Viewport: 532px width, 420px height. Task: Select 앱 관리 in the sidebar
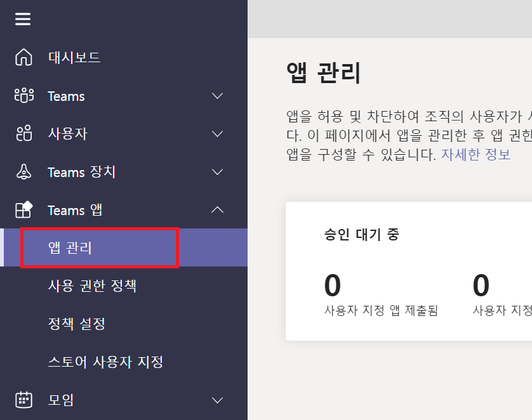(70, 247)
